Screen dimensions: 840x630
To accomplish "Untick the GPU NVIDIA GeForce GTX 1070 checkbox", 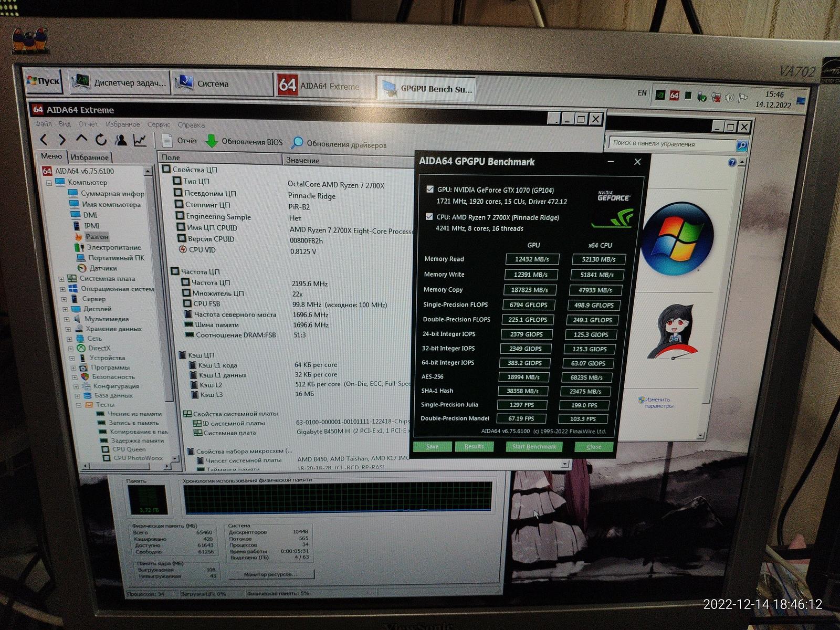I will 430,190.
